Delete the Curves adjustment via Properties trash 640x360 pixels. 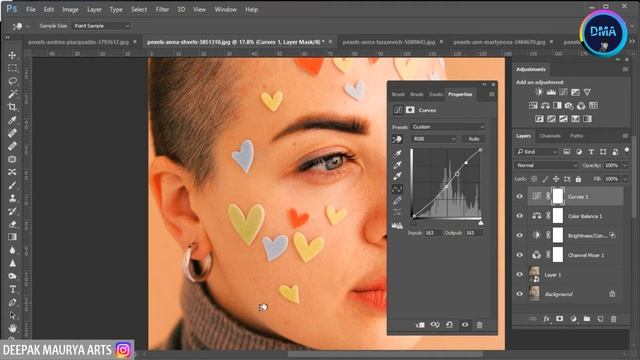click(480, 325)
